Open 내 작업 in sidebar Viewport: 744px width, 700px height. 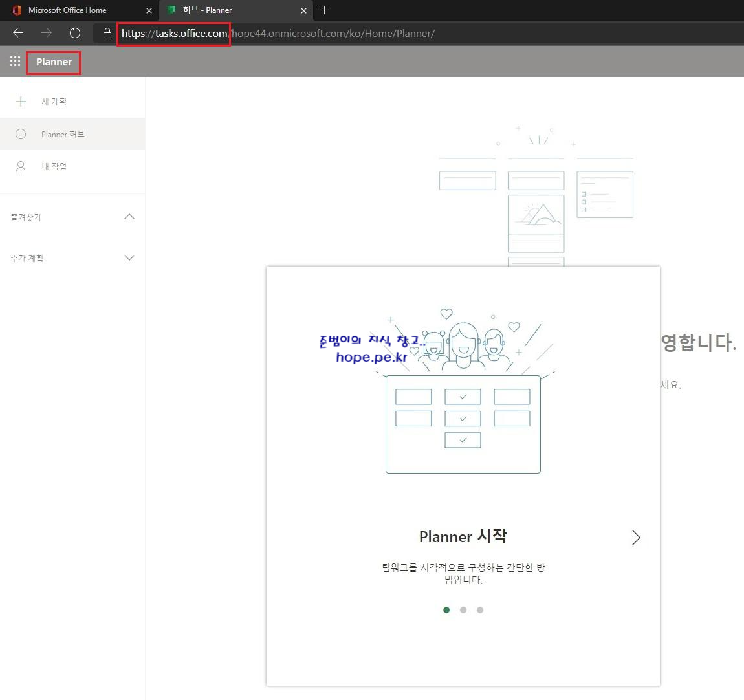click(72, 166)
